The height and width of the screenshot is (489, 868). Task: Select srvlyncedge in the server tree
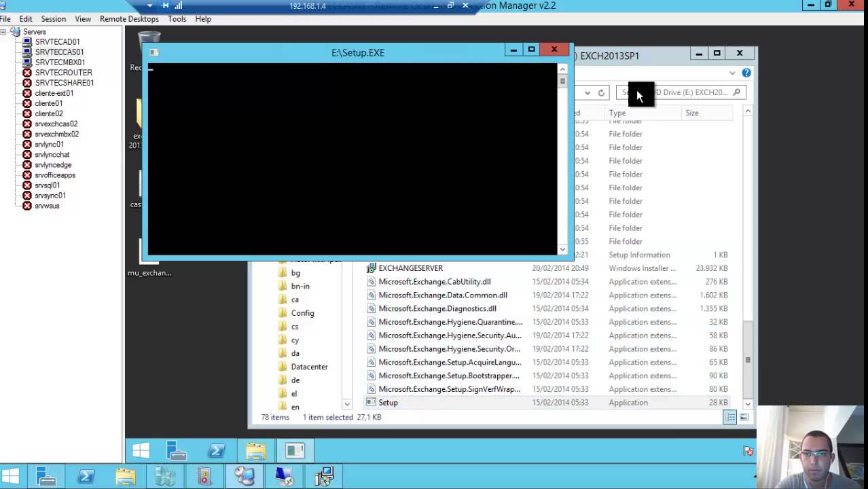click(x=53, y=165)
